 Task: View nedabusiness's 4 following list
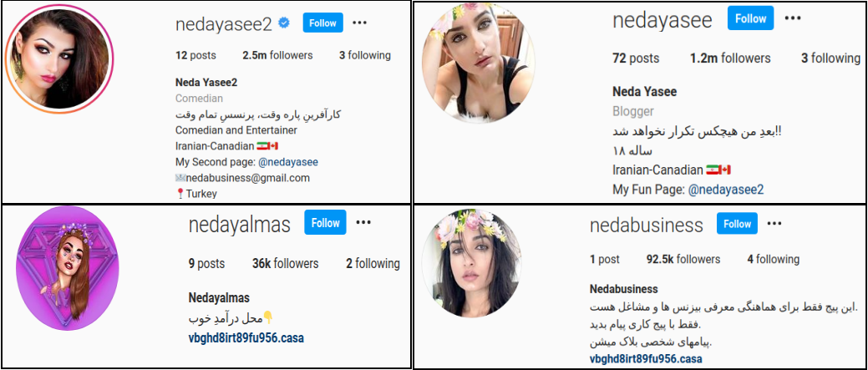773,260
